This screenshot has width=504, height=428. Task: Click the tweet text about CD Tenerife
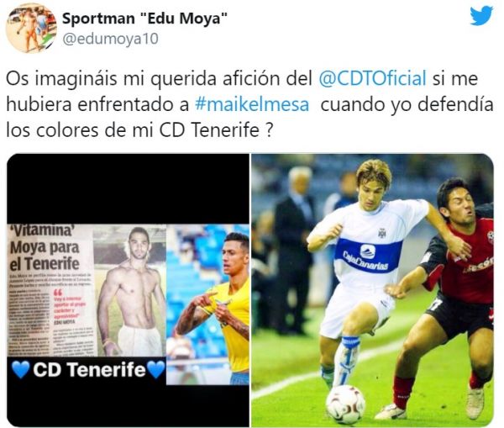tap(249, 104)
